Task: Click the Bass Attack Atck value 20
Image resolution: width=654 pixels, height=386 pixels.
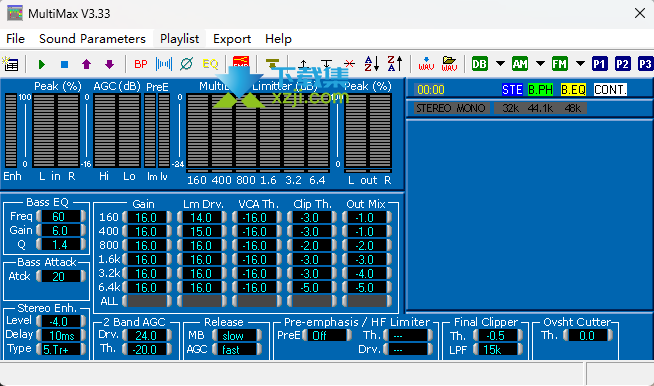Action: [x=61, y=276]
